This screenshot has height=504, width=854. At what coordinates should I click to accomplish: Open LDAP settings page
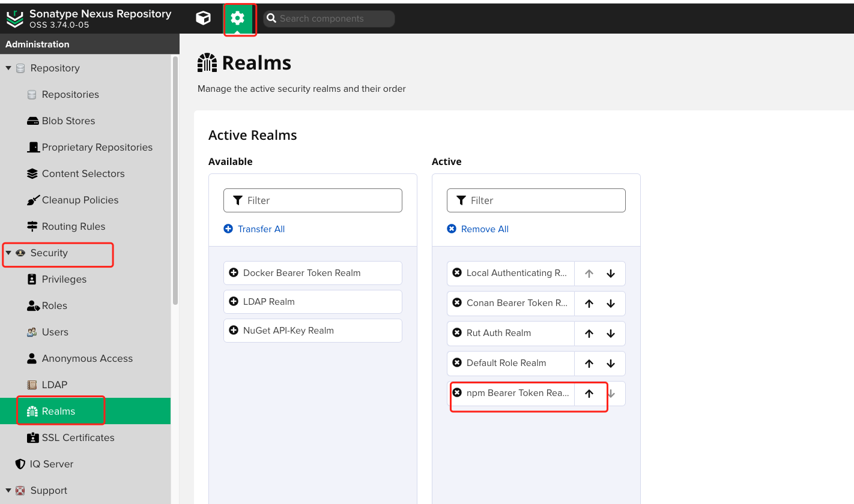(55, 385)
